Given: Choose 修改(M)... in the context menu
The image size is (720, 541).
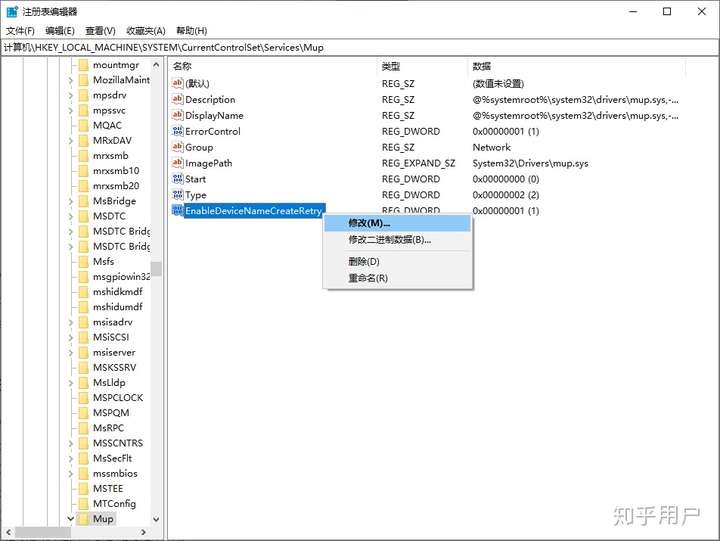Looking at the screenshot, I should point(398,223).
